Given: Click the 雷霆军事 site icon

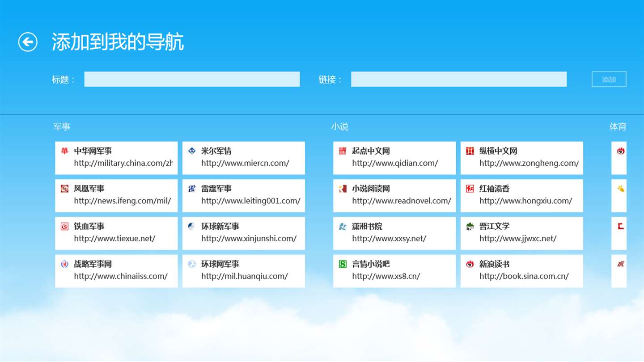Looking at the screenshot, I should click(x=192, y=189).
